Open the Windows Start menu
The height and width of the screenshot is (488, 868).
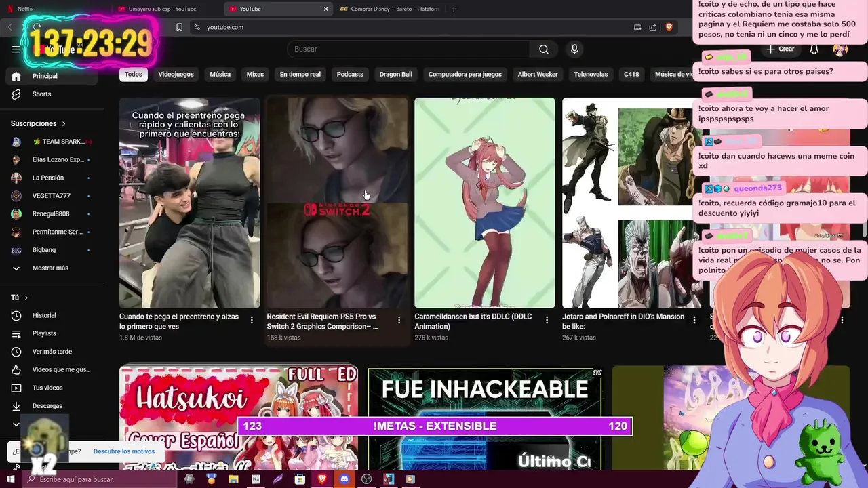[11, 479]
